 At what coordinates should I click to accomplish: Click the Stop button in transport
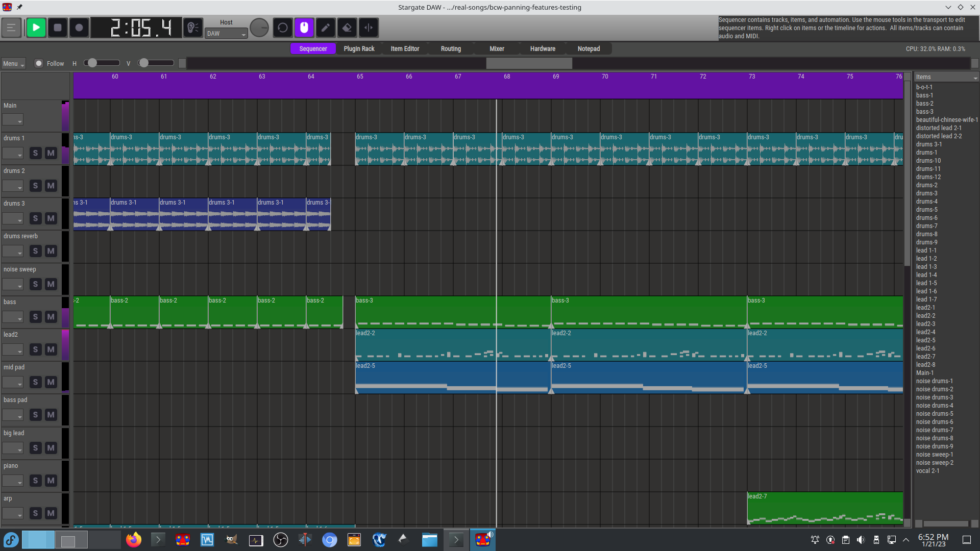(x=58, y=27)
